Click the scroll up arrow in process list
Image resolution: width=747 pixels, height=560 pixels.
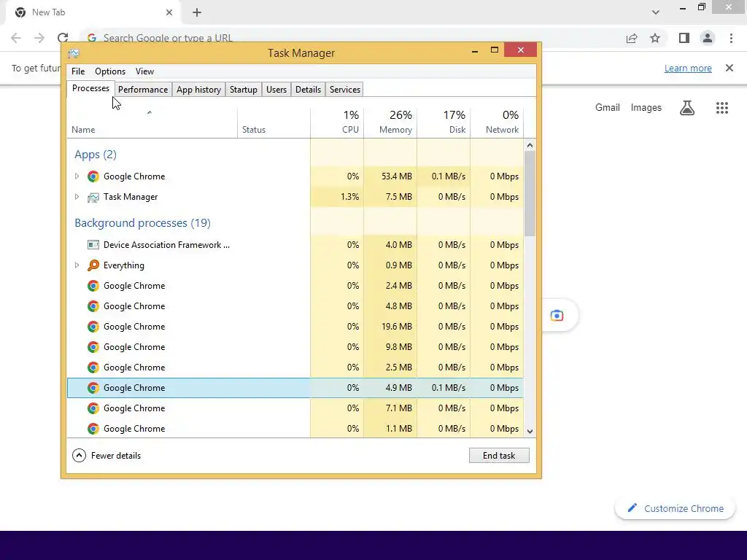click(x=530, y=145)
